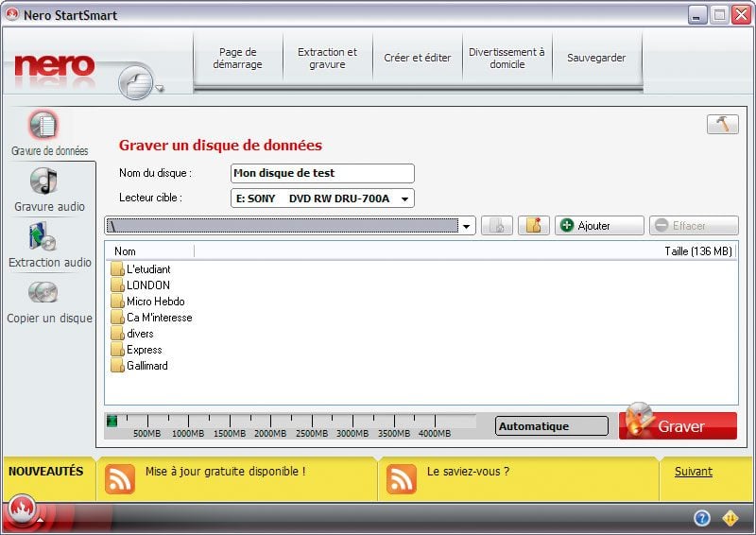Open the Sauvegarder tab
Viewport: 756px width, 535px height.
(596, 59)
